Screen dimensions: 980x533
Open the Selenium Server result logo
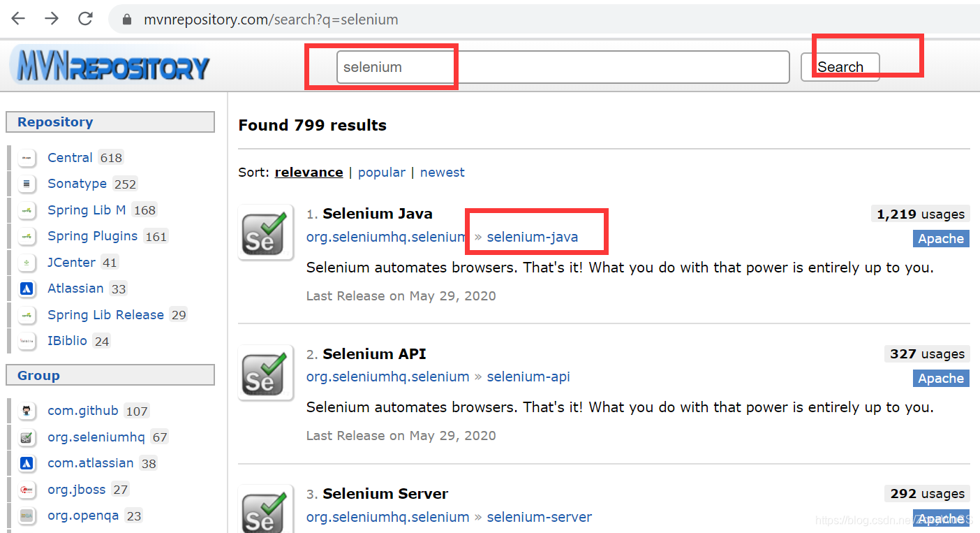point(265,509)
